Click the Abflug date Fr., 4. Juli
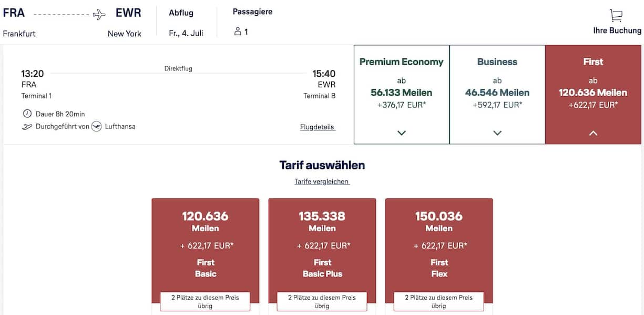 tap(186, 33)
